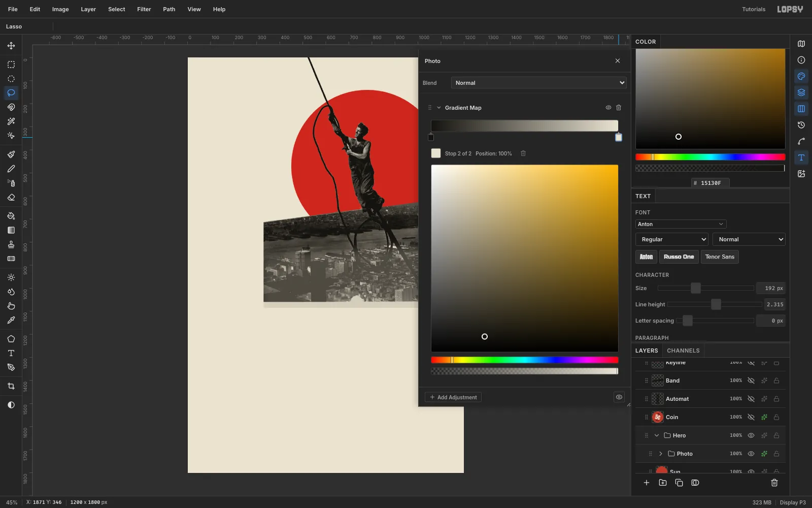Select the Paintbrush tool
The width and height of the screenshot is (812, 508).
(11, 154)
